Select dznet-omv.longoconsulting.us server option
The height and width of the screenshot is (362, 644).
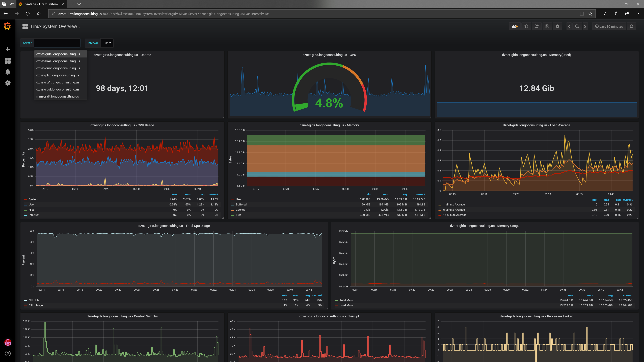[61, 68]
